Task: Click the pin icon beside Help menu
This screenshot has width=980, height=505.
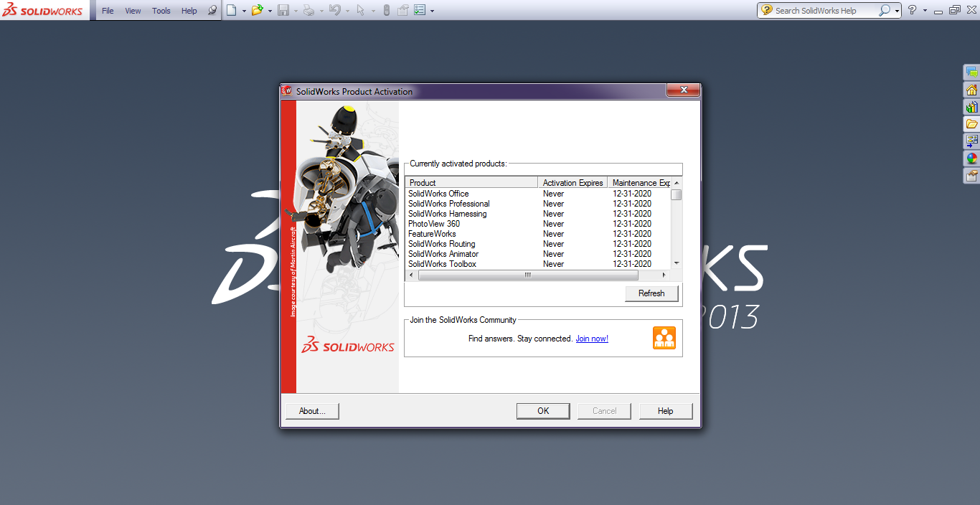Action: tap(212, 10)
